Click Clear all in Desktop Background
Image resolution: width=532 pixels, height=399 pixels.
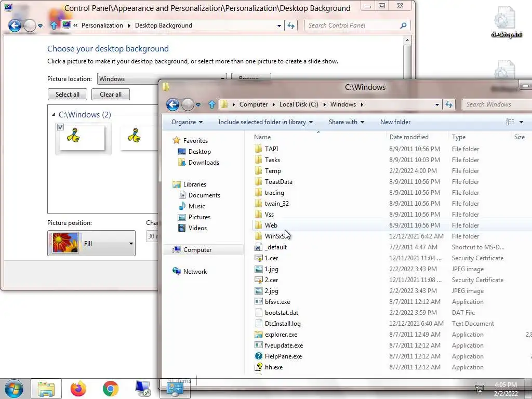(111, 95)
